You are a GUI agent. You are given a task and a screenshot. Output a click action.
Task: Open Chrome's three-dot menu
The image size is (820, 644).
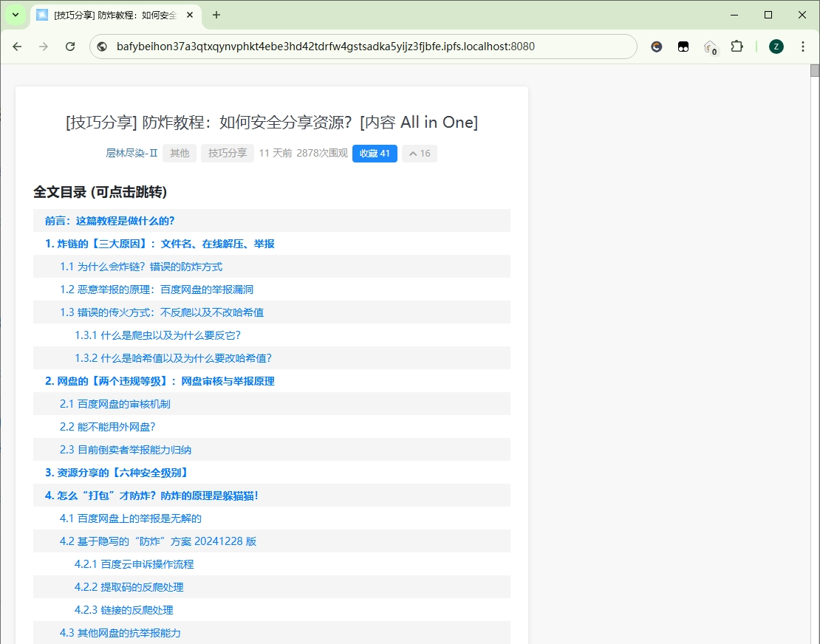[x=803, y=47]
